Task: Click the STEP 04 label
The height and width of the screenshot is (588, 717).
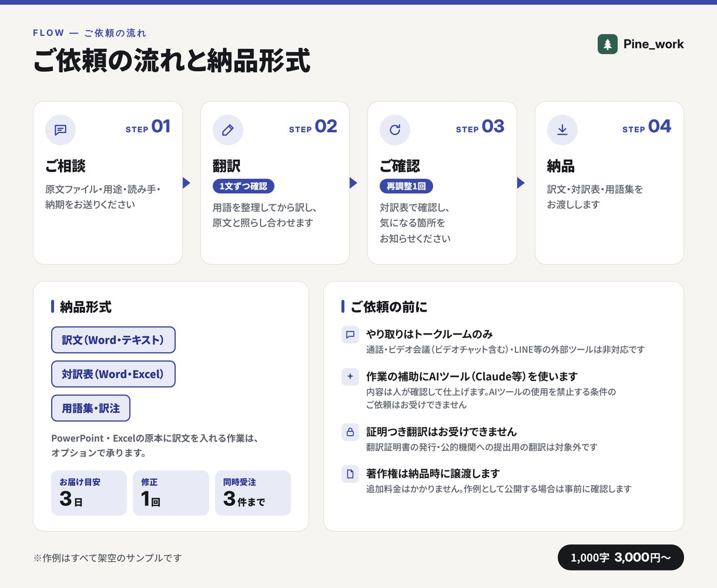Action: click(647, 127)
